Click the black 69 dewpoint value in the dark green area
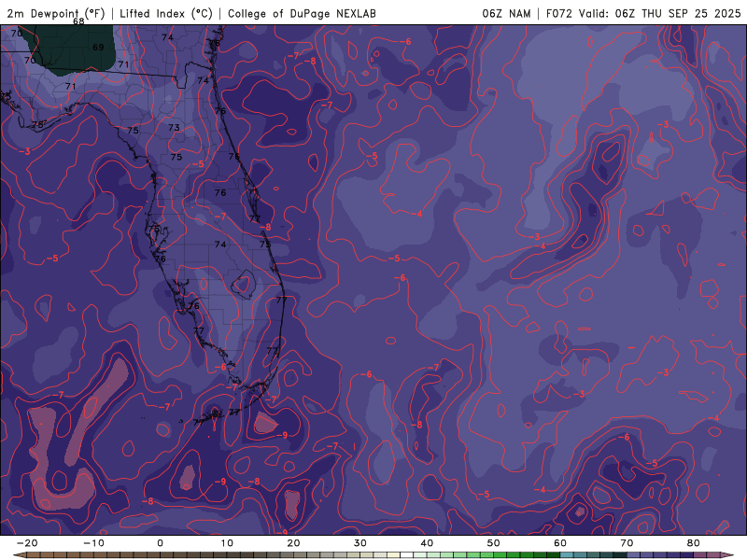 pyautogui.click(x=98, y=48)
